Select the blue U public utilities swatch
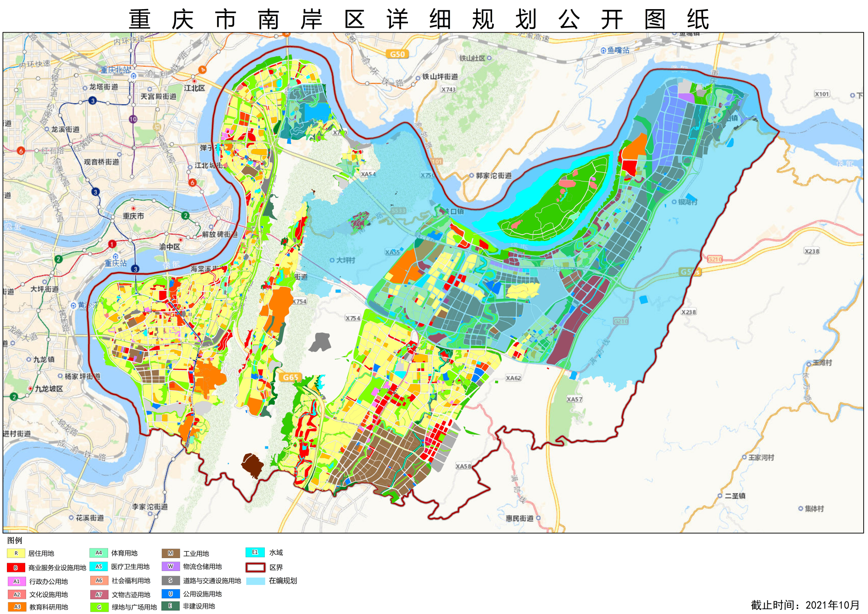 (x=171, y=594)
